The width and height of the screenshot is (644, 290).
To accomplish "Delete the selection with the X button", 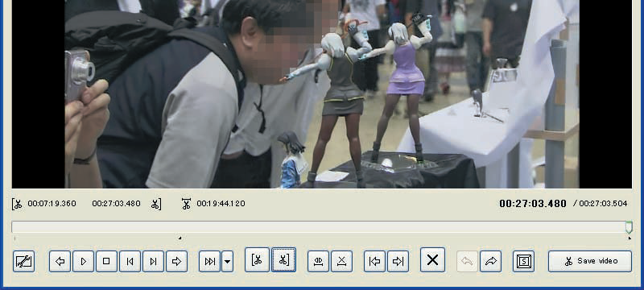I will (x=432, y=259).
